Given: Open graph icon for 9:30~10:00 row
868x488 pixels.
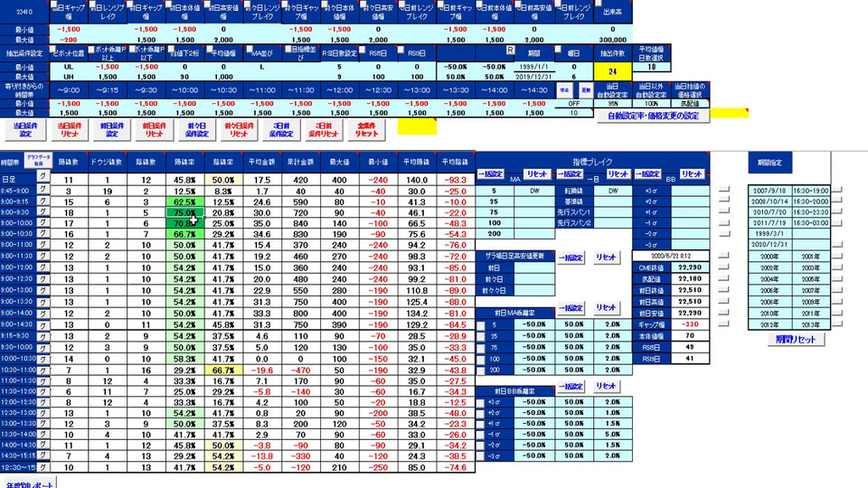Looking at the screenshot, I should [x=42, y=347].
